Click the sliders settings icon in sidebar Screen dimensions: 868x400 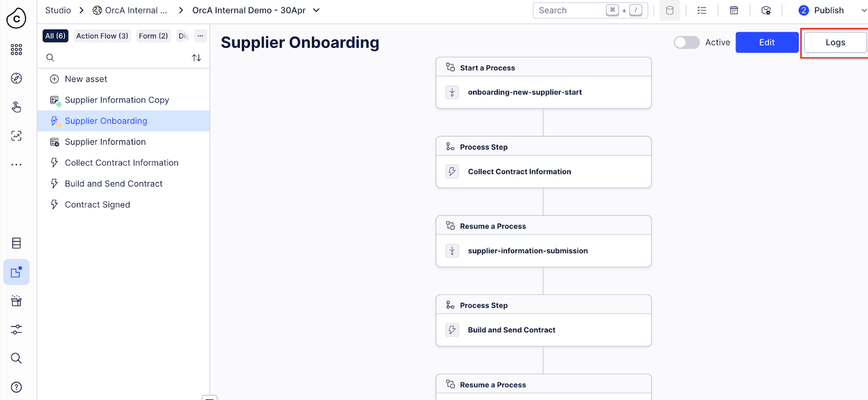(16, 330)
